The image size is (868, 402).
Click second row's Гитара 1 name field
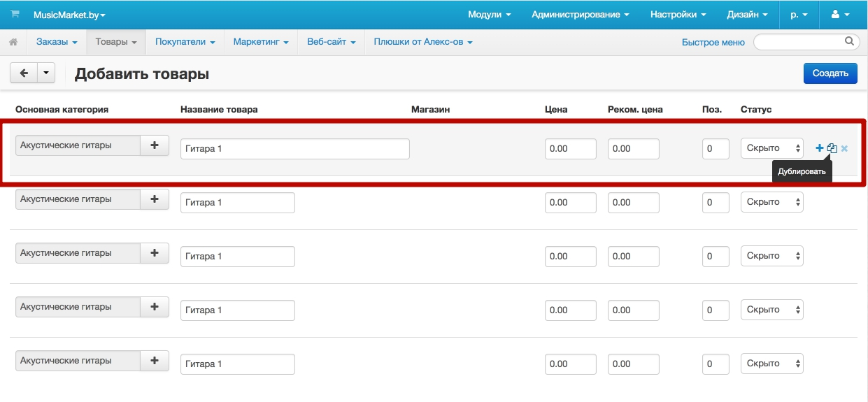238,203
